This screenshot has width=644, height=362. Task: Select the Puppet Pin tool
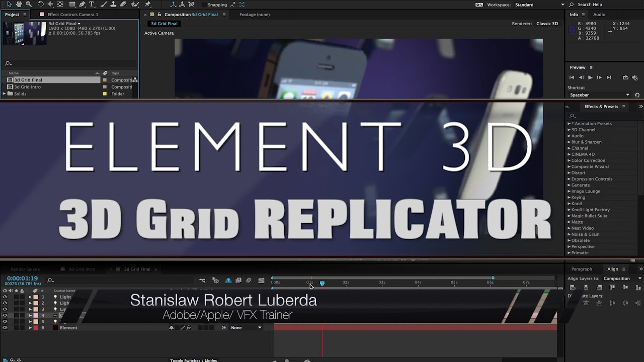point(147,4)
